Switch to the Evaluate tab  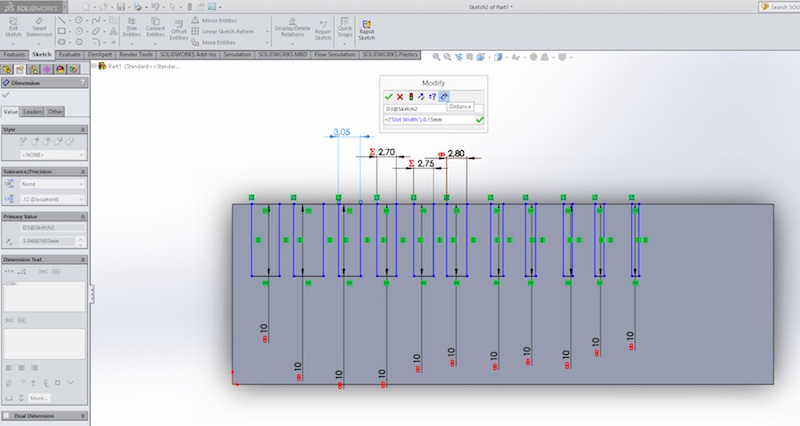pyautogui.click(x=69, y=55)
